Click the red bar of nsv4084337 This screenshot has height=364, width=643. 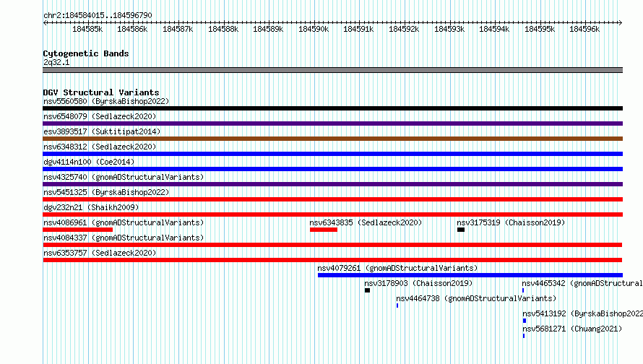332,245
